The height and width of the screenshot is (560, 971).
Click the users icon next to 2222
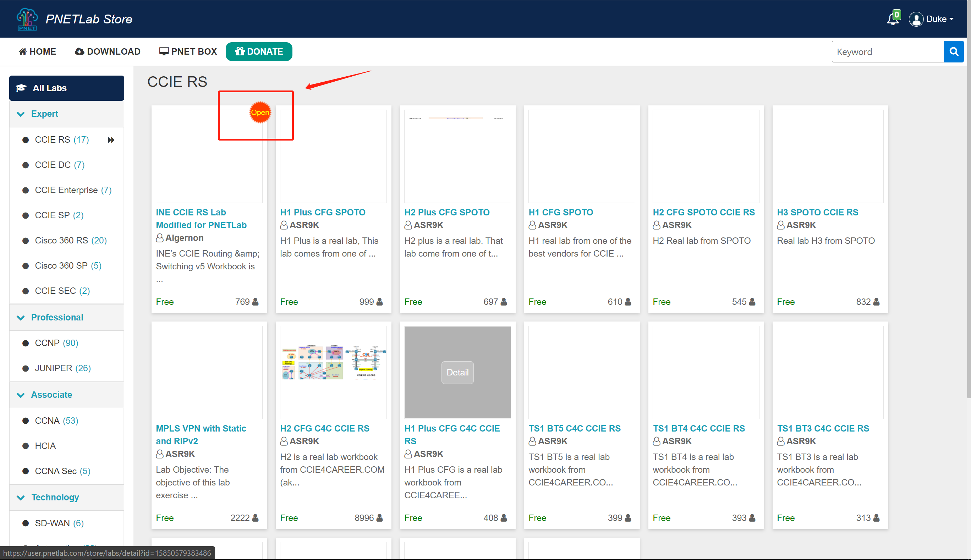255,518
